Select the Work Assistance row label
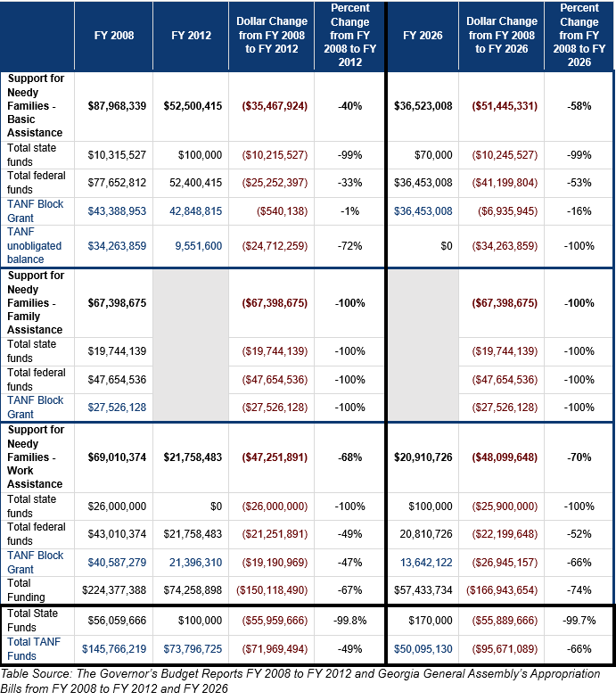Viewport: 616px width, 700px height. tap(36, 457)
